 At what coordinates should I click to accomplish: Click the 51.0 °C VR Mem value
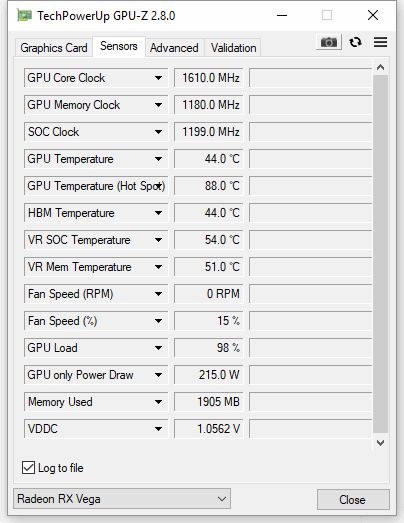click(209, 267)
